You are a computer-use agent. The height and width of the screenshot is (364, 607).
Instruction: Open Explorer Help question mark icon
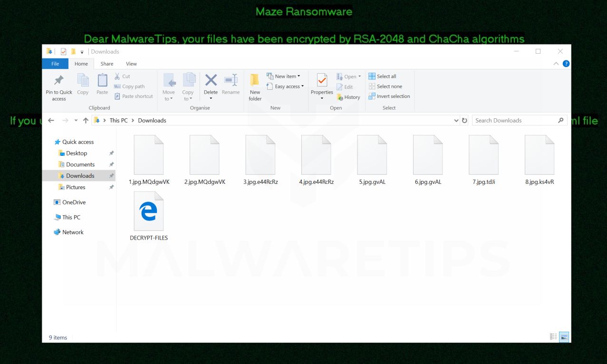566,64
